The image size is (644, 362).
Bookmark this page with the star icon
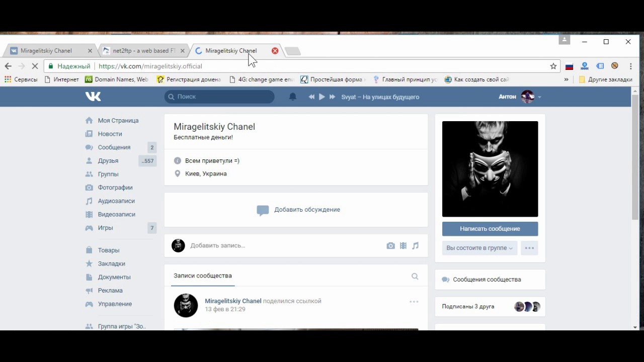tap(553, 66)
